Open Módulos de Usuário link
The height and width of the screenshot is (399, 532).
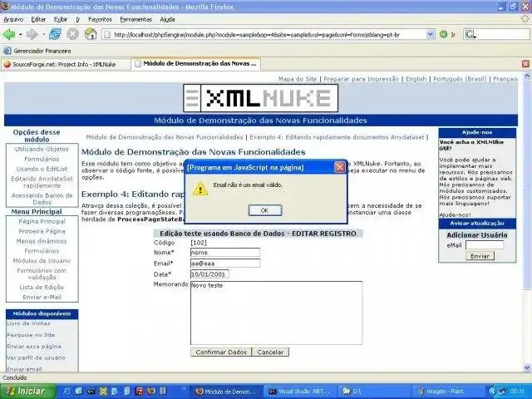pos(42,261)
